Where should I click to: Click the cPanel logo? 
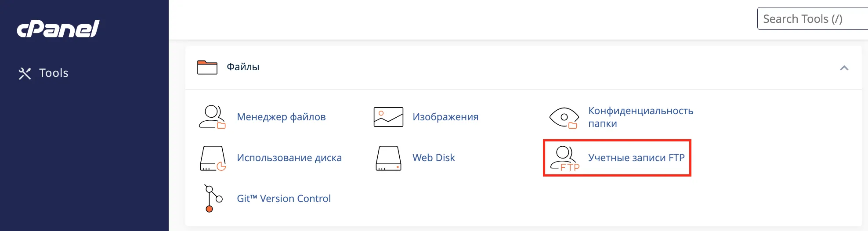coord(58,29)
